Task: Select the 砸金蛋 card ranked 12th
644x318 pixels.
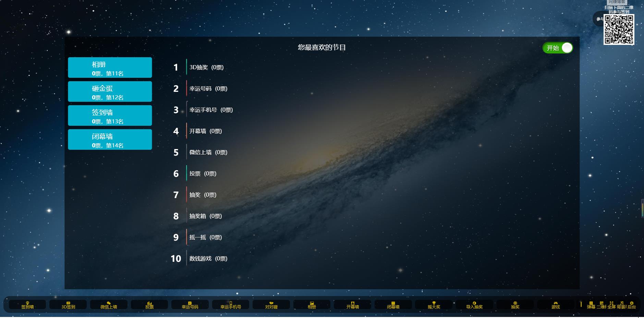Action: tap(110, 91)
